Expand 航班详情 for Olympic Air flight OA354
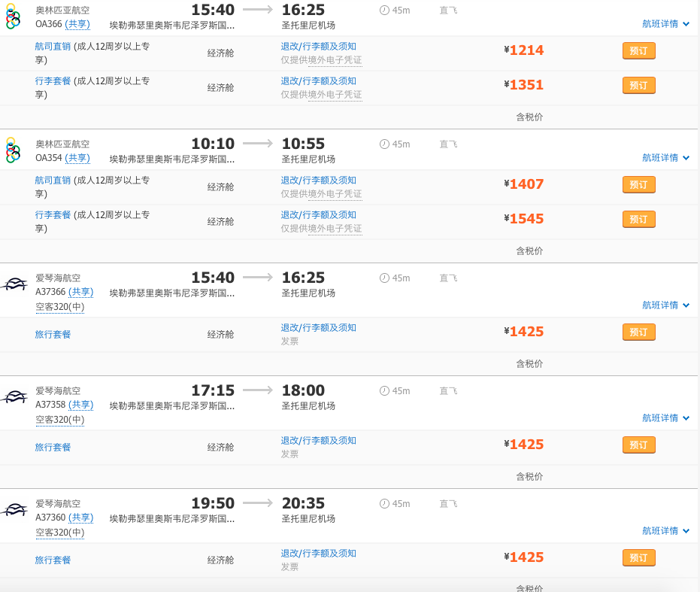 coord(665,158)
